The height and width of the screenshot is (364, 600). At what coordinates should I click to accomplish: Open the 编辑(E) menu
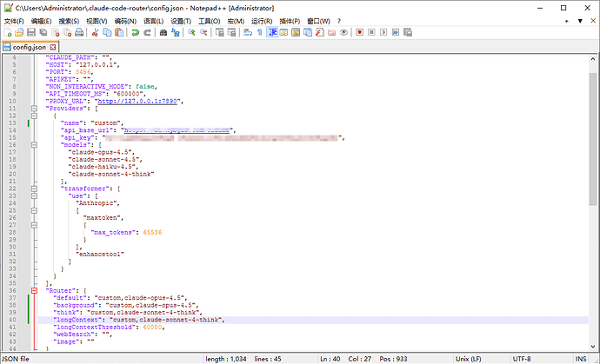tap(41, 21)
